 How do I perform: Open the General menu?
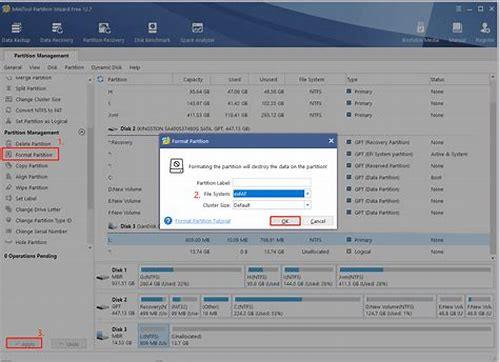click(13, 67)
